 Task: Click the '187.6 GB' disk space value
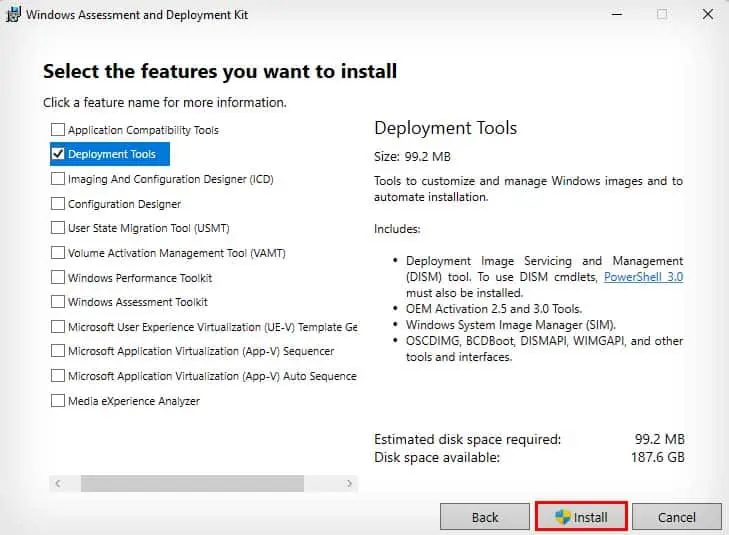click(657, 457)
